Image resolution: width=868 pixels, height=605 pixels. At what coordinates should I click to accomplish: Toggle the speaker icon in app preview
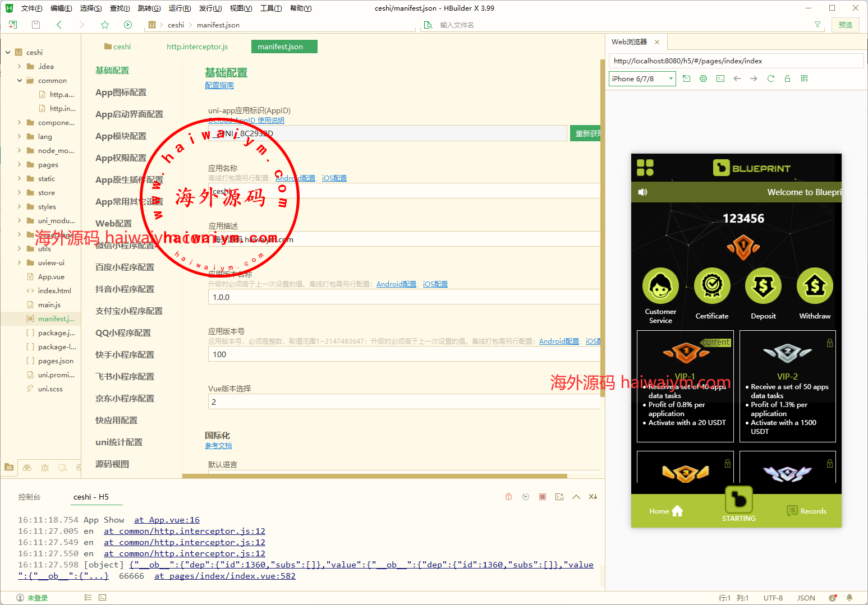[643, 192]
